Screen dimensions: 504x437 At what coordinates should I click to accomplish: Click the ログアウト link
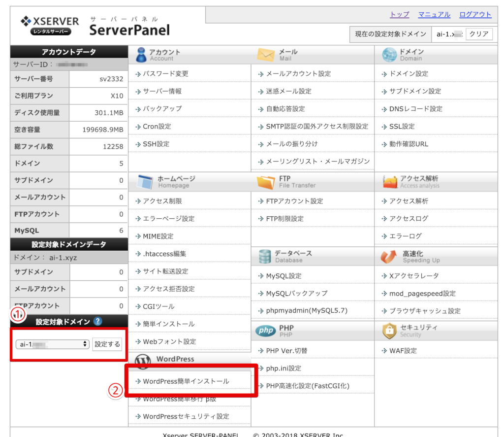pos(475,14)
